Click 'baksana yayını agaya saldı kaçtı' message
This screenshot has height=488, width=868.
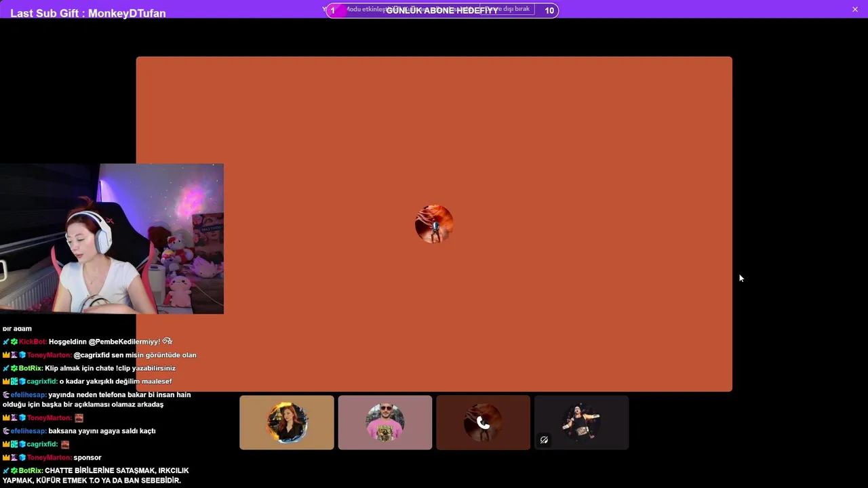click(102, 431)
